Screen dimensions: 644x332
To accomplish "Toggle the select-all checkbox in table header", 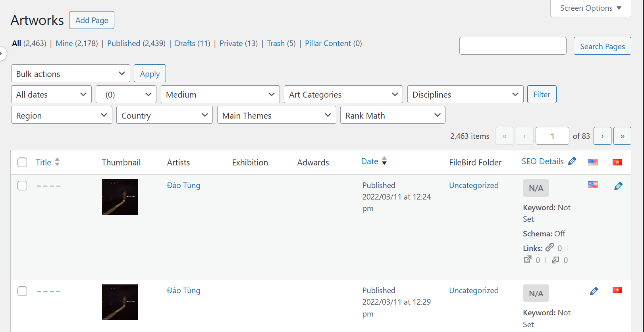I will 22,162.
